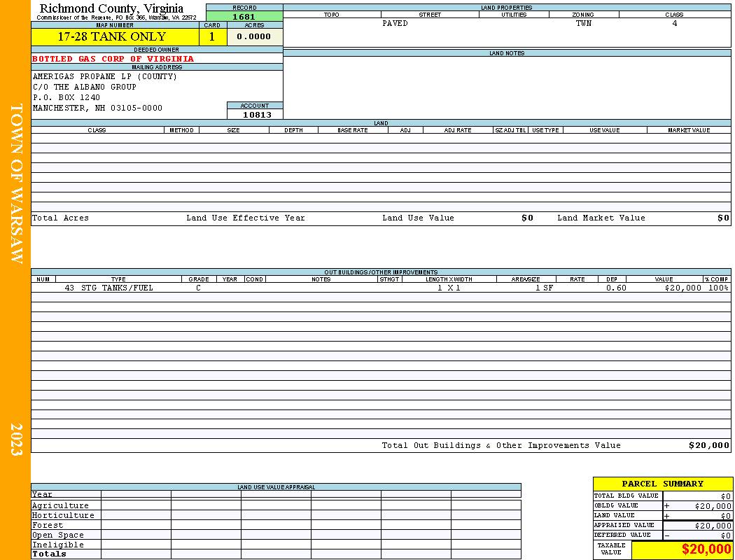Screen dimensions: 735x560
Task: Click the LAND NOTES header
Action: click(x=507, y=53)
